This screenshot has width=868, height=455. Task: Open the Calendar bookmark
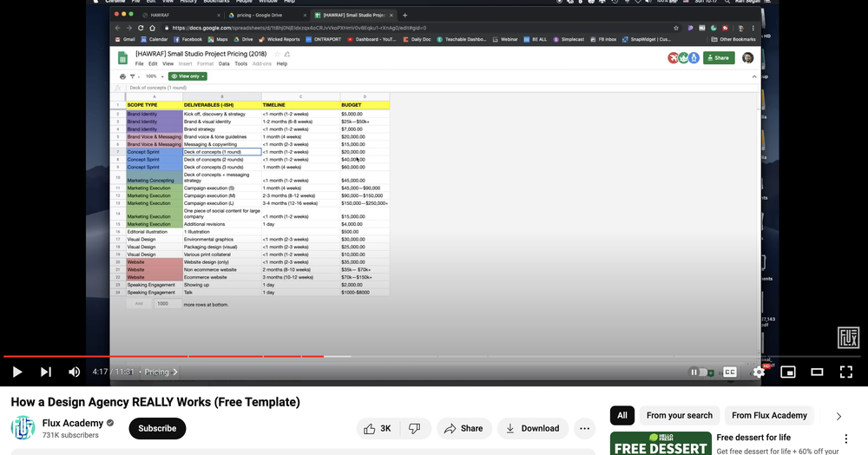tap(154, 39)
